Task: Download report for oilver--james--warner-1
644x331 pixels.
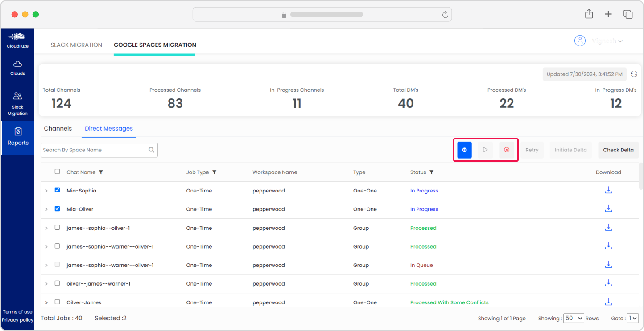Action: pyautogui.click(x=608, y=283)
